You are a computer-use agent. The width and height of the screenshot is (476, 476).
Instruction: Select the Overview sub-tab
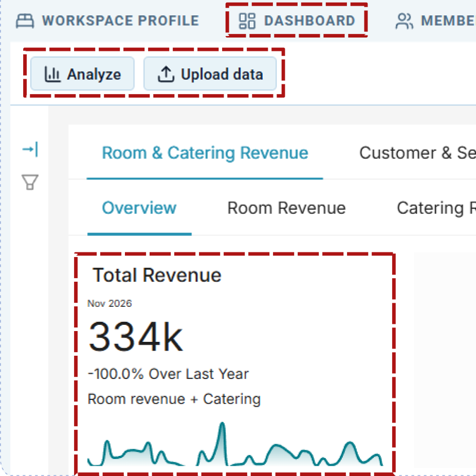pyautogui.click(x=139, y=208)
